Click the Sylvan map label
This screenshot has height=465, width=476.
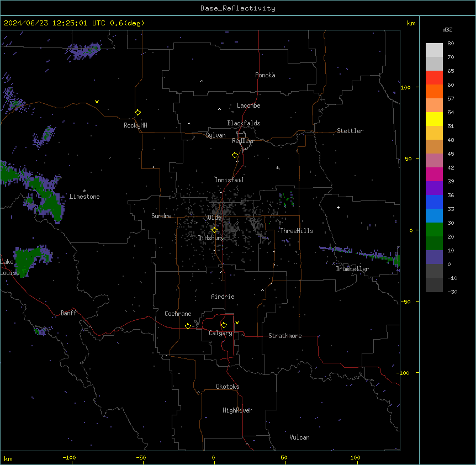[x=215, y=135]
